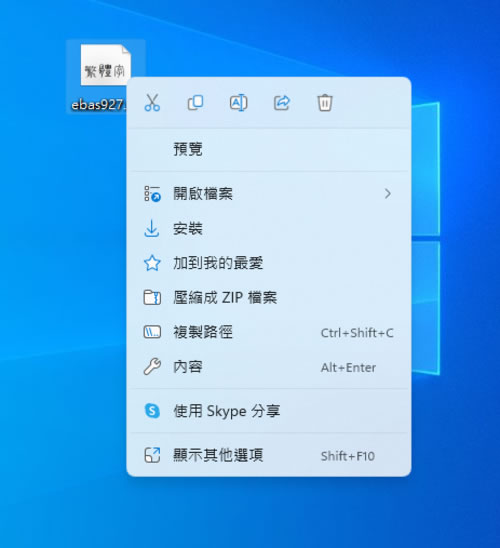Select 使用 Skype 分享

click(x=269, y=411)
